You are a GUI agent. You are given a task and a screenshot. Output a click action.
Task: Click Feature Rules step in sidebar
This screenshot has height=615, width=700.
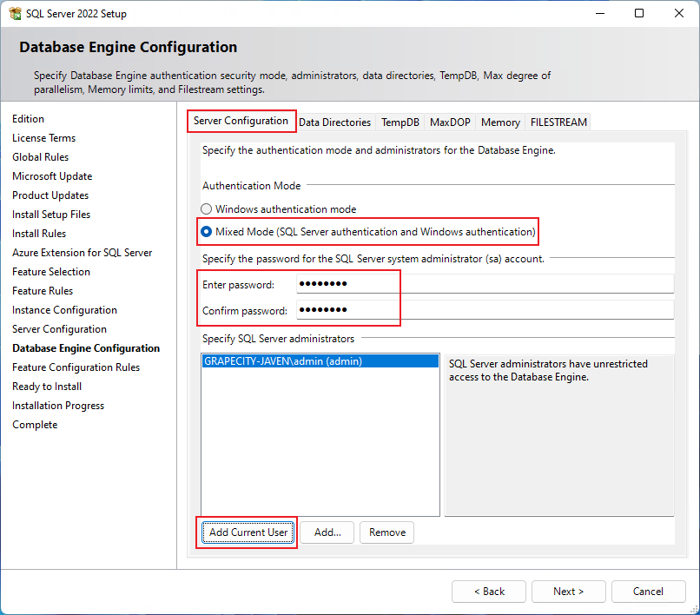[43, 291]
